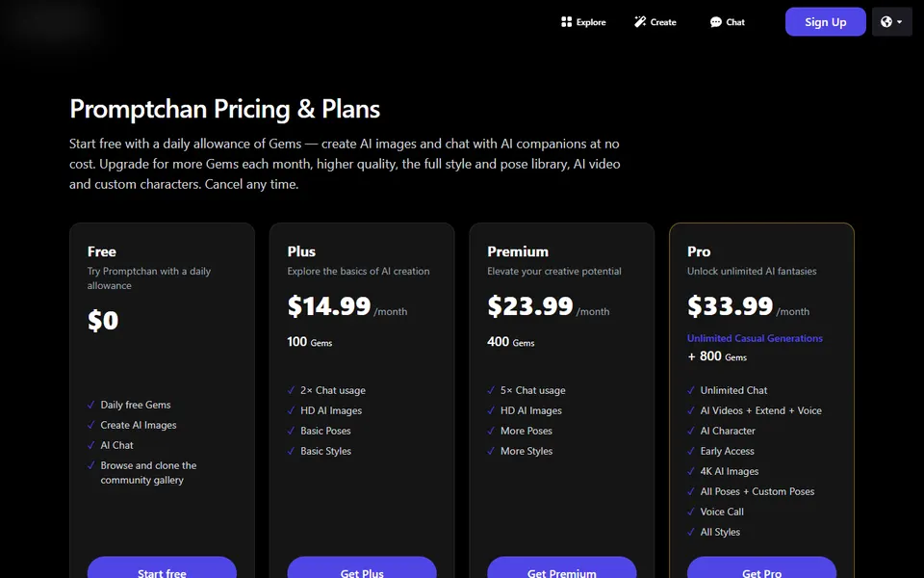Image resolution: width=924 pixels, height=578 pixels.
Task: Click Unlimited Casual Generations link text
Action: pyautogui.click(x=755, y=338)
